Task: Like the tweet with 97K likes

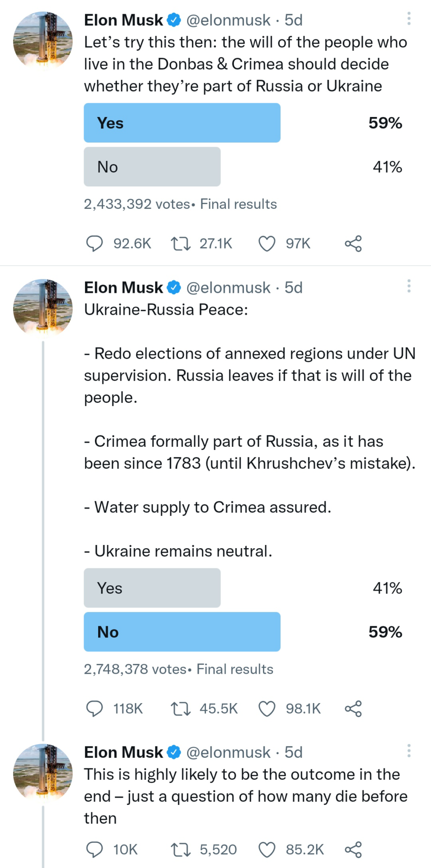Action: click(x=267, y=243)
